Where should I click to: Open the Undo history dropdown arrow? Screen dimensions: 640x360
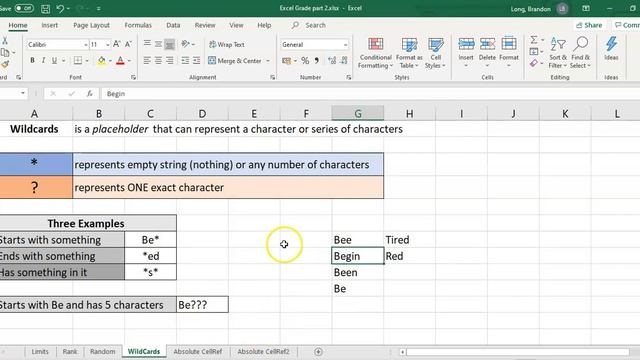click(68, 9)
